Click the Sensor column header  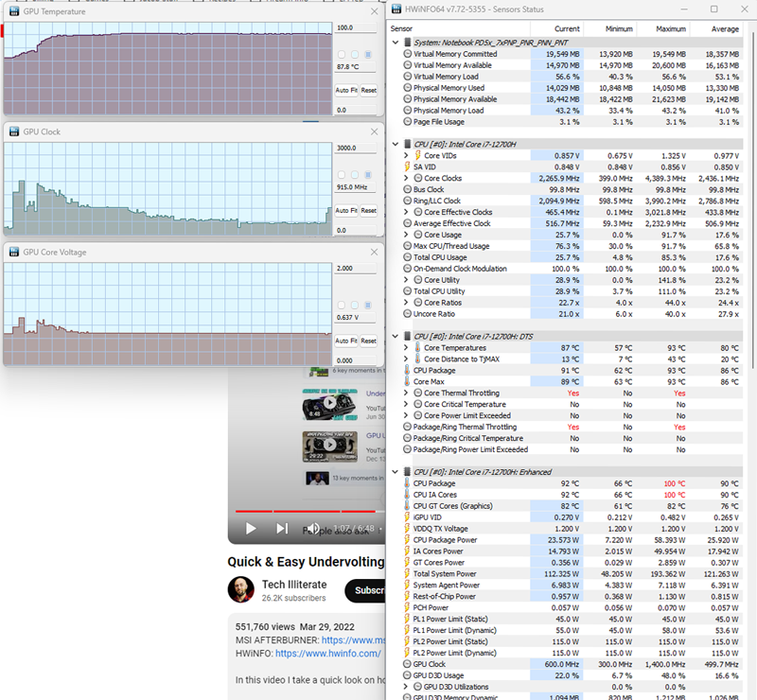pos(401,29)
